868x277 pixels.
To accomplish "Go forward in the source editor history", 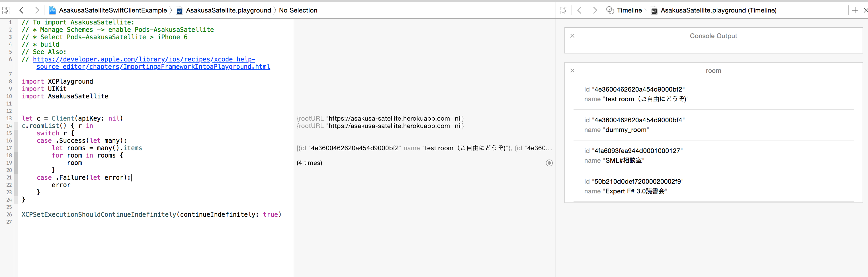I will 37,11.
